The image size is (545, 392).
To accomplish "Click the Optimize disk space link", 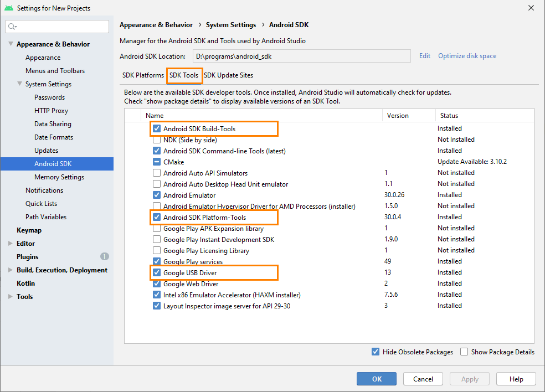I will (466, 56).
